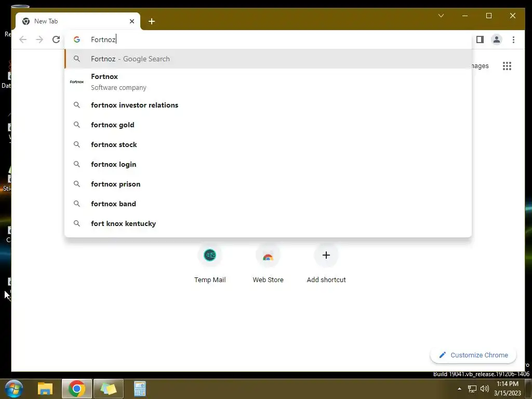
Task: Open the profile avatar menu
Action: [496, 39]
